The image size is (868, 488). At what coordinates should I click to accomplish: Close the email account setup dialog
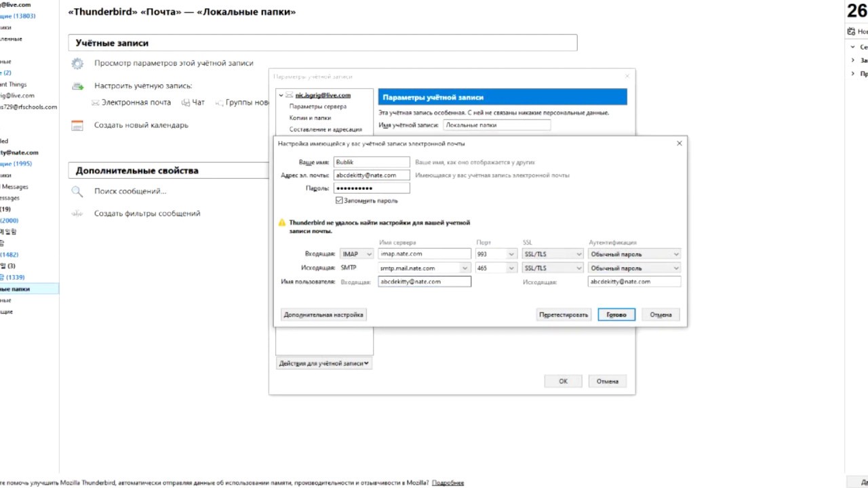point(679,144)
